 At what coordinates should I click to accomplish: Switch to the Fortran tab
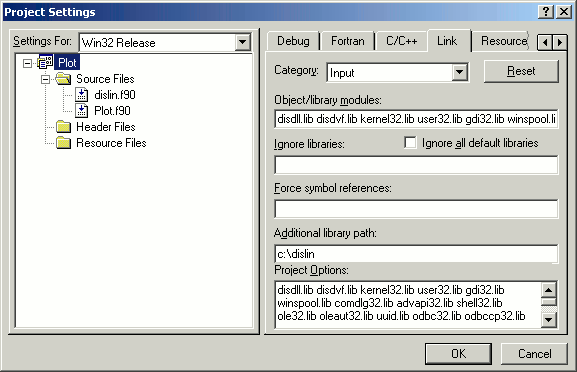click(x=347, y=41)
